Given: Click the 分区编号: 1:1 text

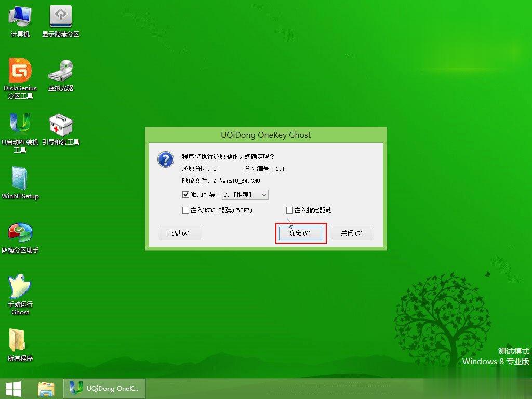Looking at the screenshot, I should [x=264, y=169].
